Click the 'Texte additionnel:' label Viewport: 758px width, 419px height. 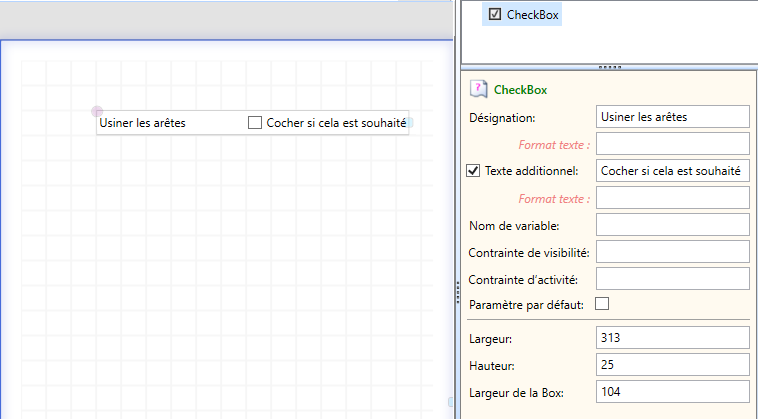531,171
